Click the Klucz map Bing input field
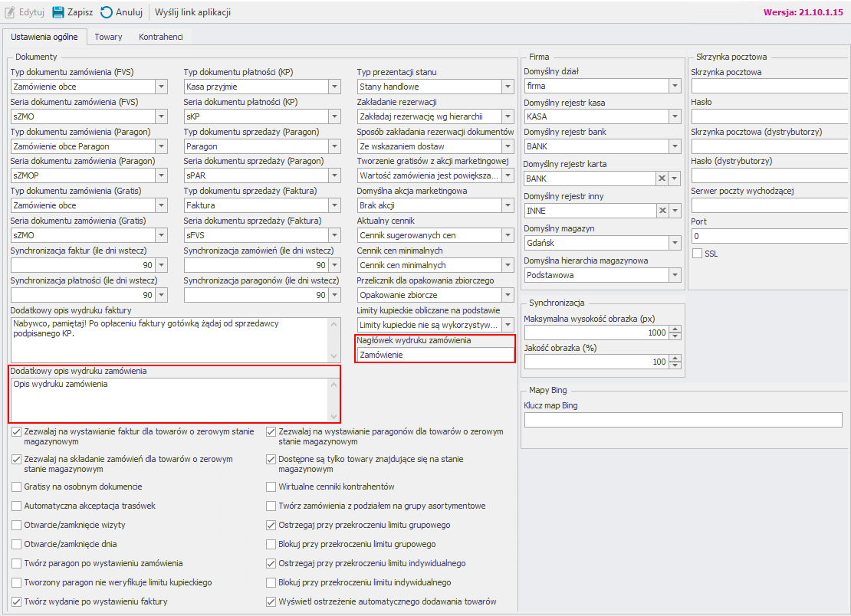851x616 pixels. click(682, 420)
